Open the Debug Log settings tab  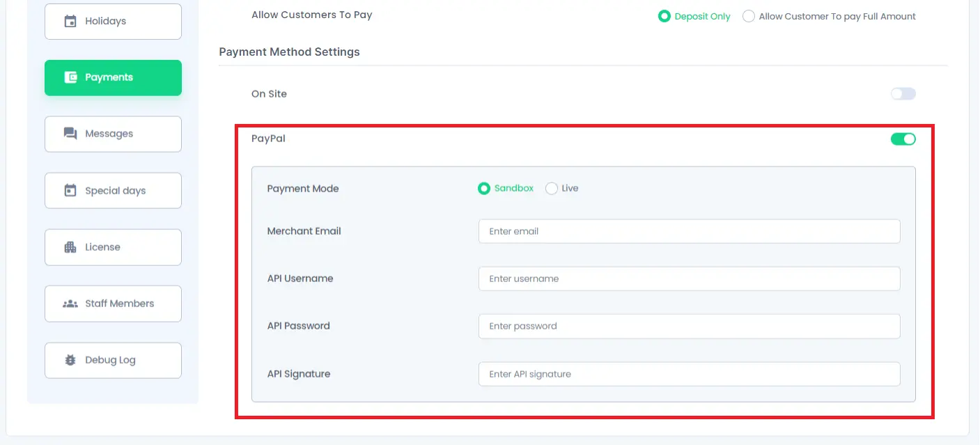point(113,360)
